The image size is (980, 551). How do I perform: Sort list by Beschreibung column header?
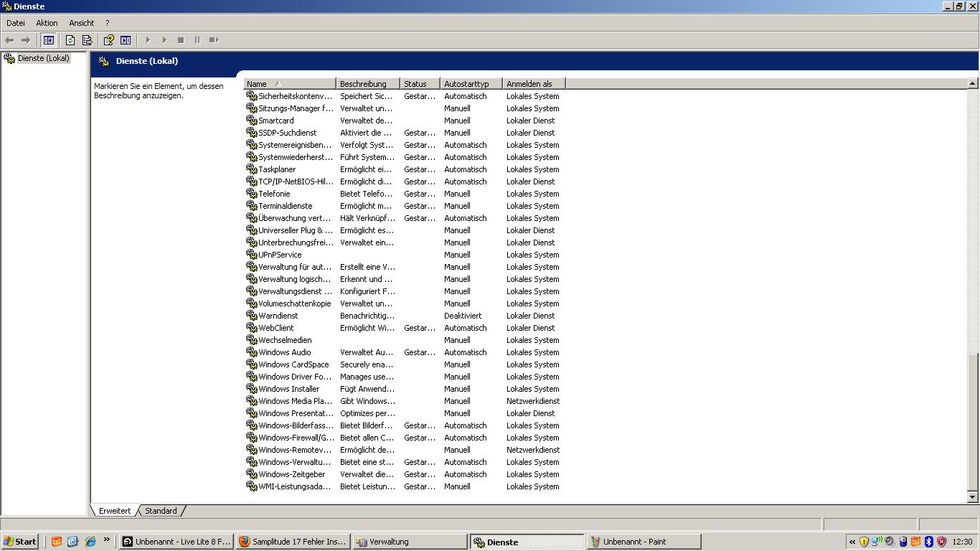367,84
